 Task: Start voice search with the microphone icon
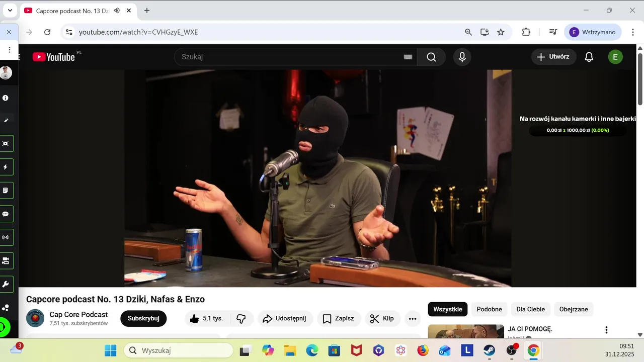pyautogui.click(x=462, y=57)
